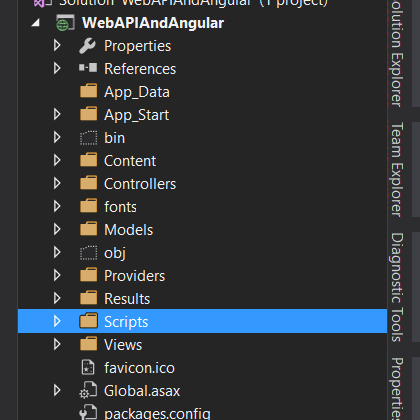Click the Global.asax file icon

[x=88, y=390]
